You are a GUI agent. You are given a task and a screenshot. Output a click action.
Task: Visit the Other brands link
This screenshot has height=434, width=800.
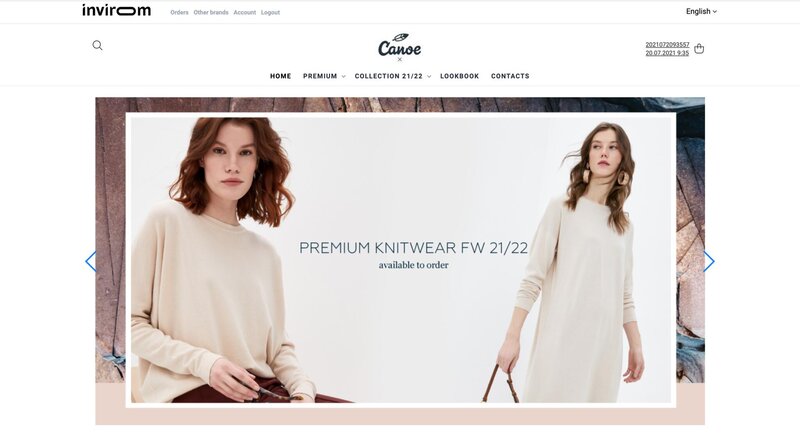pyautogui.click(x=211, y=12)
